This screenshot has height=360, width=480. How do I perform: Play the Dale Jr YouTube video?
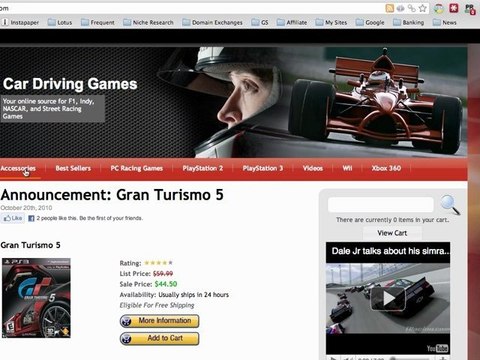click(x=388, y=299)
